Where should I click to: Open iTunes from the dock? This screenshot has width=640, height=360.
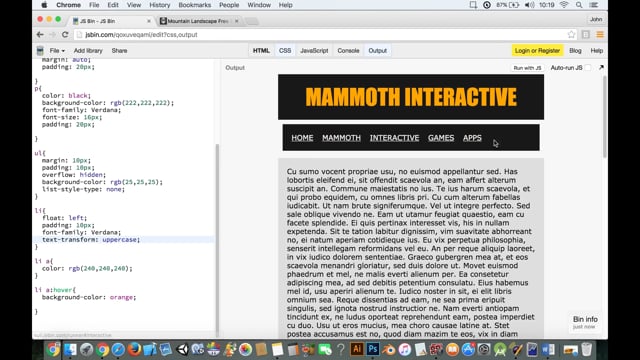tap(404, 349)
